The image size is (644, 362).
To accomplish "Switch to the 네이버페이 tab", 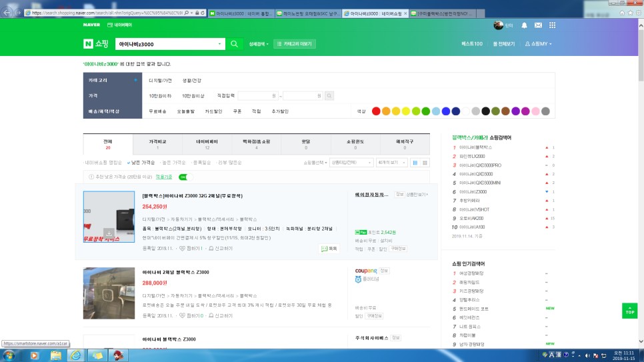I will [x=207, y=144].
